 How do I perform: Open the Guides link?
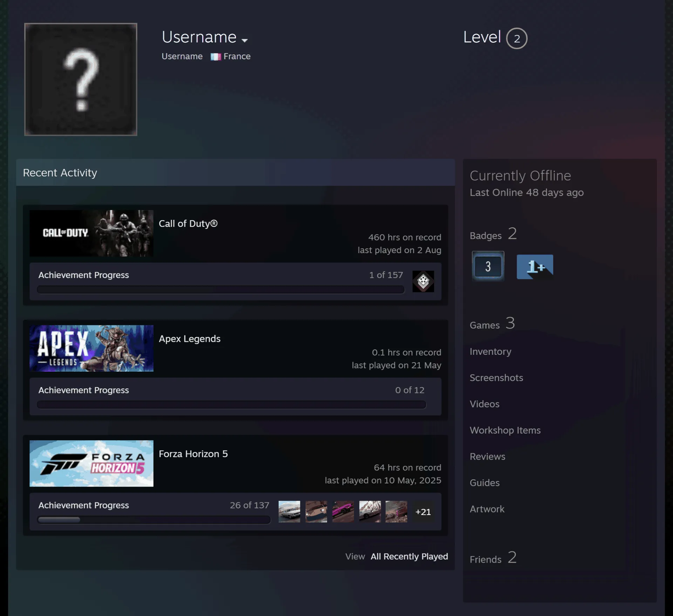485,483
